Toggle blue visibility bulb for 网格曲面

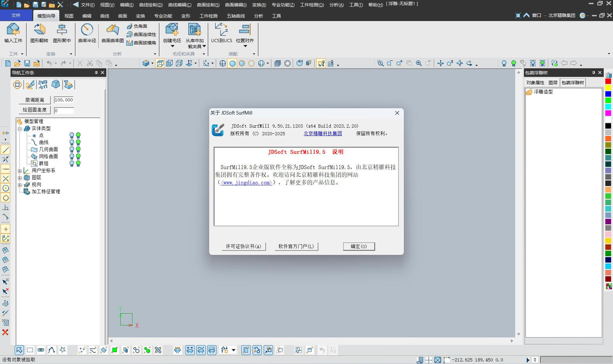(x=72, y=156)
